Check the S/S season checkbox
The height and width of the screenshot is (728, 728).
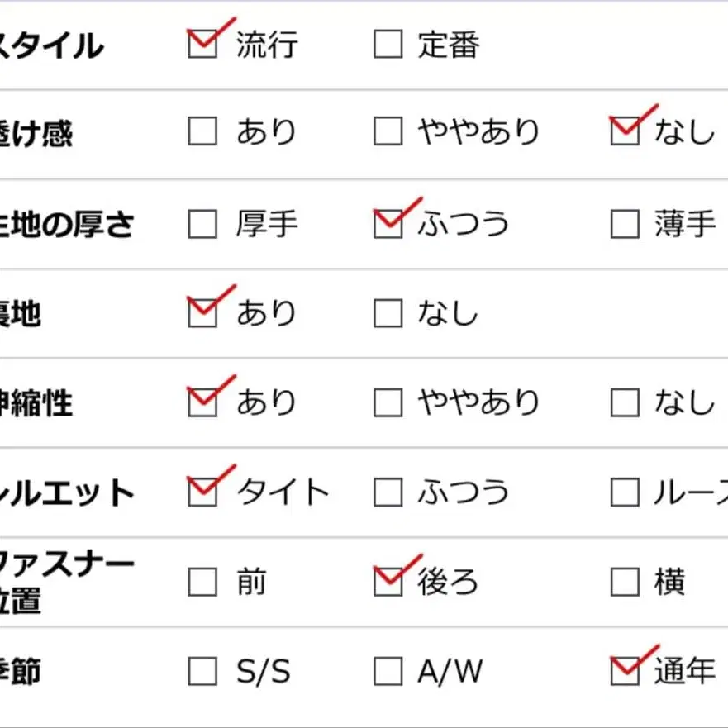point(202,672)
